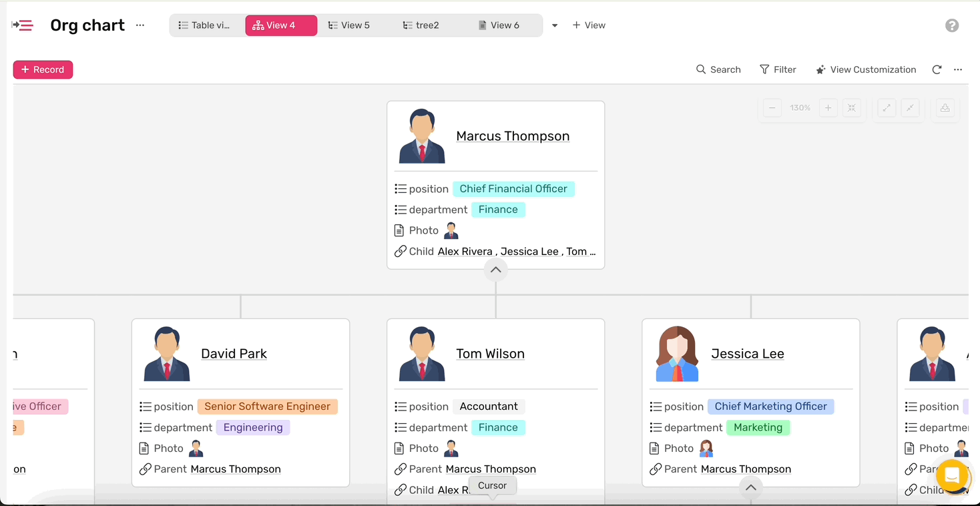Image resolution: width=980 pixels, height=506 pixels.
Task: Zoom in with the plus button
Action: coord(828,108)
